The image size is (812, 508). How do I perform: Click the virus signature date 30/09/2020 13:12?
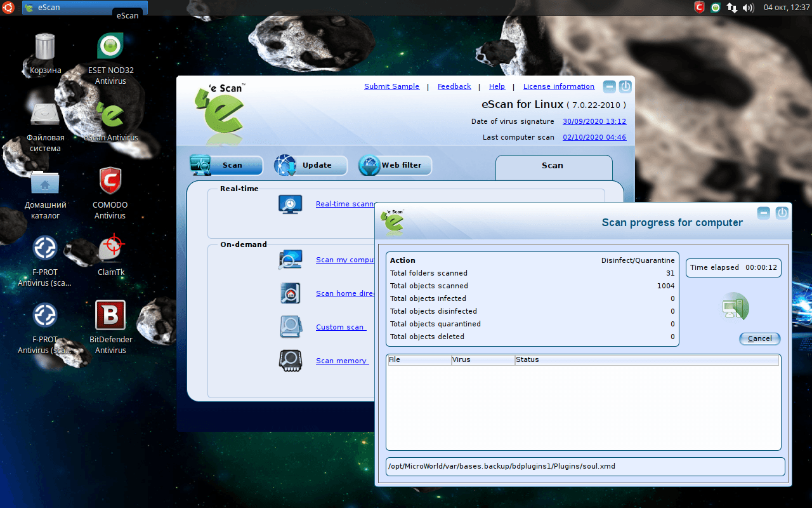(594, 121)
